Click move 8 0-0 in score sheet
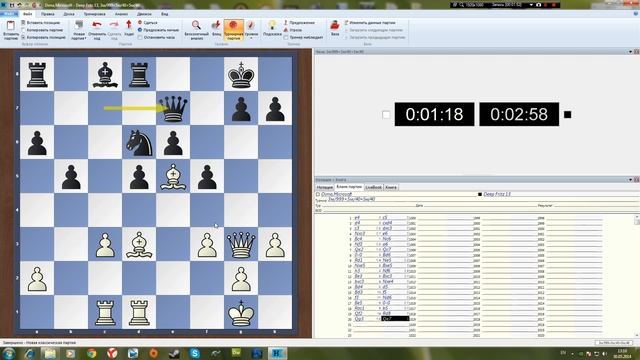 click(358, 255)
